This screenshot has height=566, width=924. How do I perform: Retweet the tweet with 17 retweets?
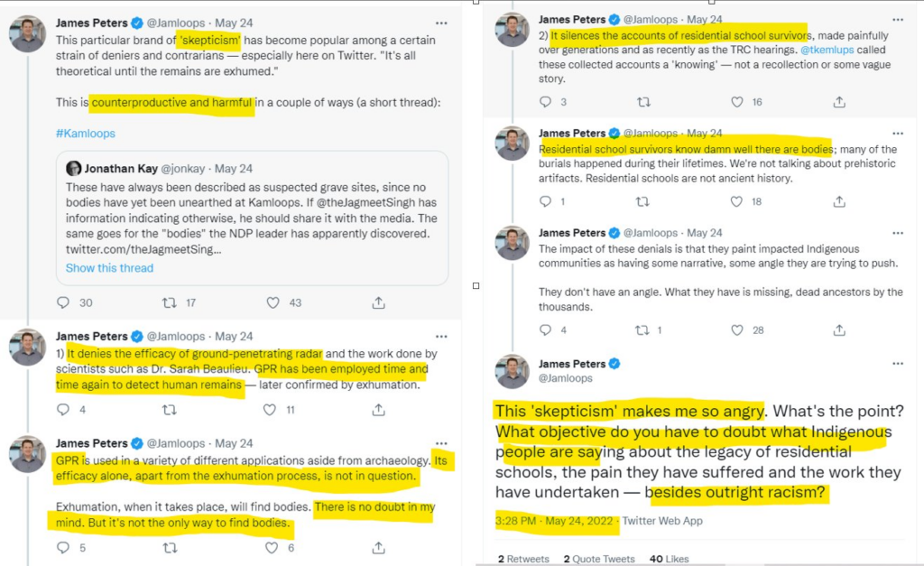tap(169, 303)
